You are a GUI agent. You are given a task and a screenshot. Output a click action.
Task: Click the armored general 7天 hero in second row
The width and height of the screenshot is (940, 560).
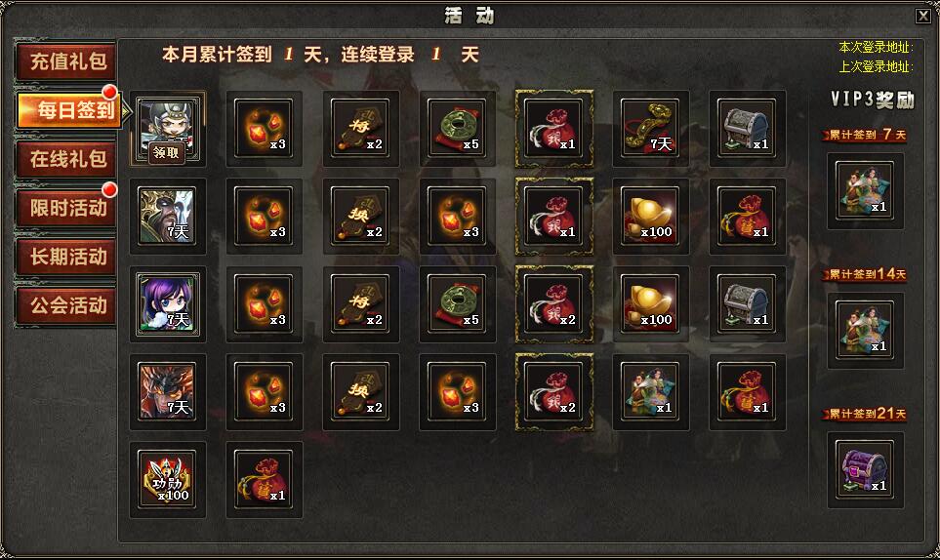[x=167, y=217]
